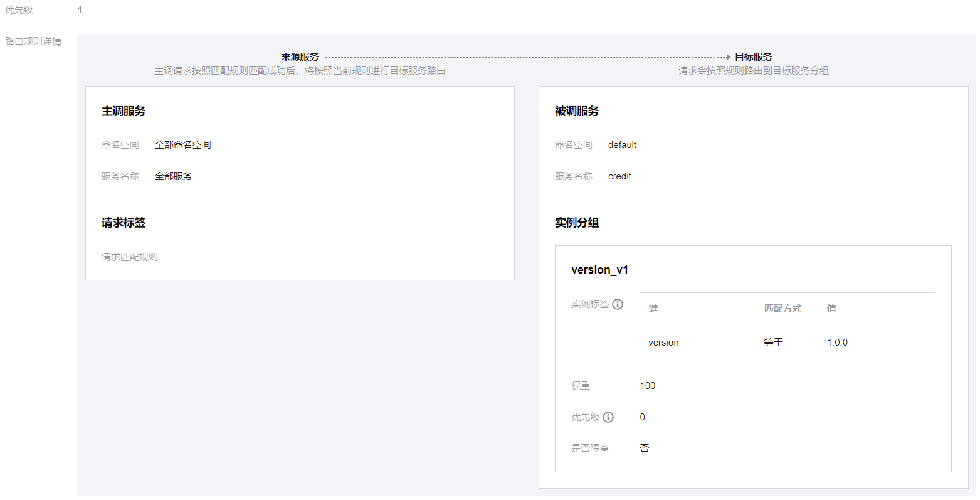
Task: Select the 来源服务 heading
Action: [300, 57]
